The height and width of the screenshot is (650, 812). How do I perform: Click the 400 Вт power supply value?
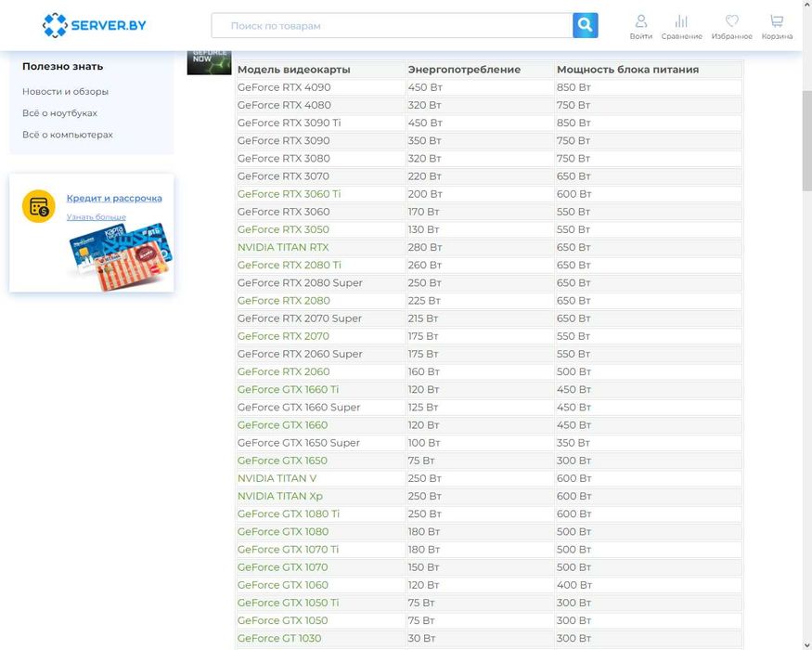tap(574, 585)
